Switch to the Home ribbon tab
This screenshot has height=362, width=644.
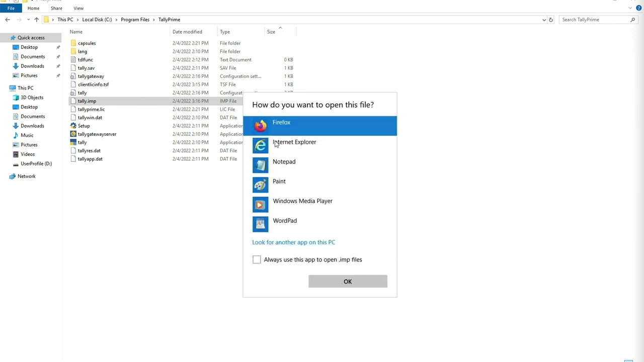tap(33, 8)
